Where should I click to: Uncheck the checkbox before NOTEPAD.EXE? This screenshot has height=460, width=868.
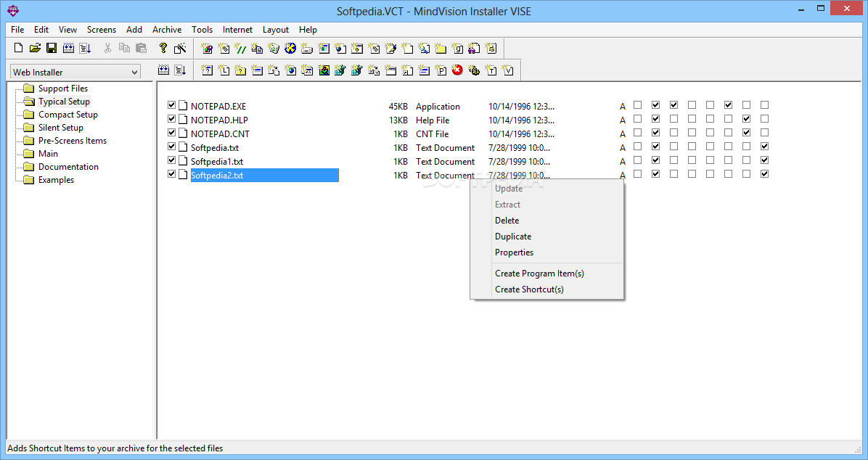pos(171,105)
